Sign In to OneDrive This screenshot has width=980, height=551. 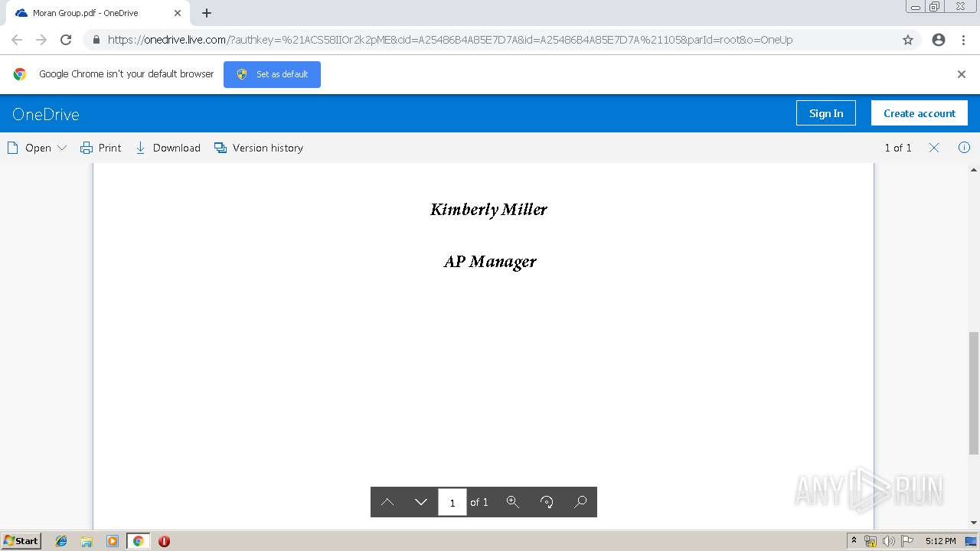[x=826, y=113]
